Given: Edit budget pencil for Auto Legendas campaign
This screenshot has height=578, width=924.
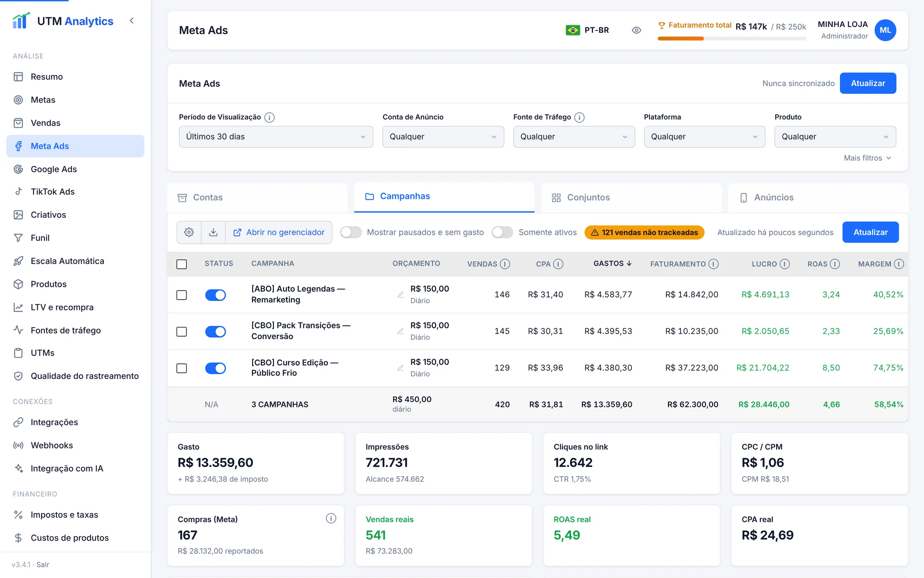Looking at the screenshot, I should [x=401, y=295].
